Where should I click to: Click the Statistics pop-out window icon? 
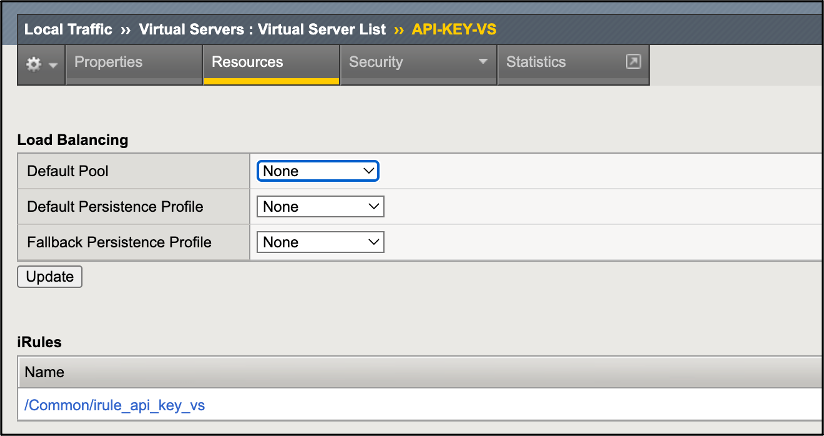click(632, 62)
